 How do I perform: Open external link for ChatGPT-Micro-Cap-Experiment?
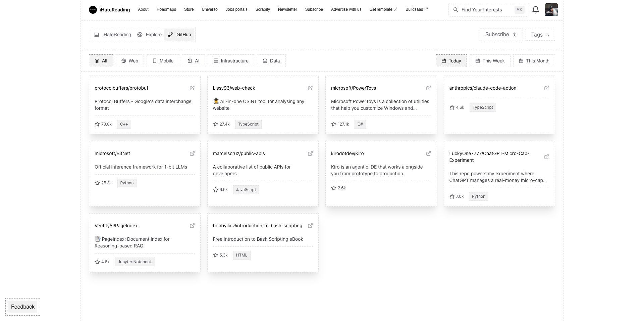coord(547,157)
